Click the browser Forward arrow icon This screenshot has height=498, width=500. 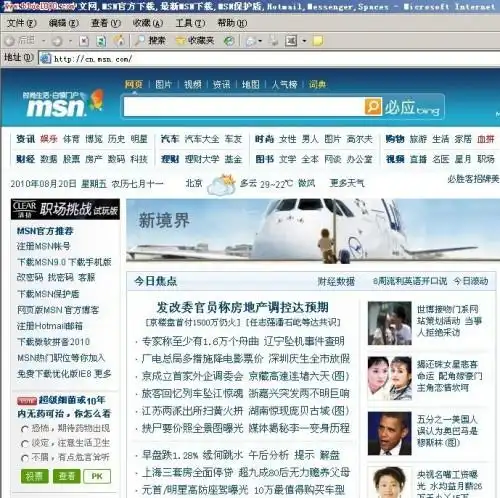click(57, 41)
